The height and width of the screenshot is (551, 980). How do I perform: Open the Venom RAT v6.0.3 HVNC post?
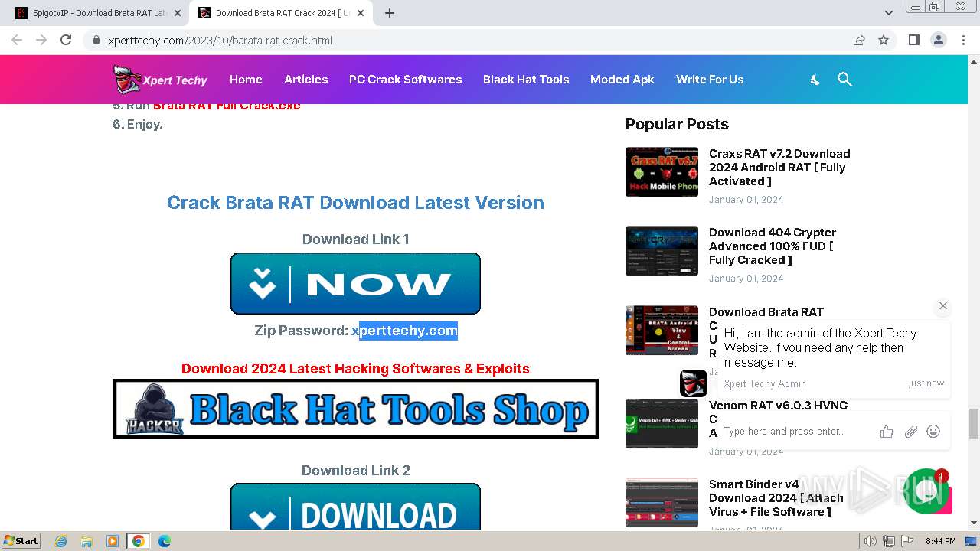coord(778,406)
